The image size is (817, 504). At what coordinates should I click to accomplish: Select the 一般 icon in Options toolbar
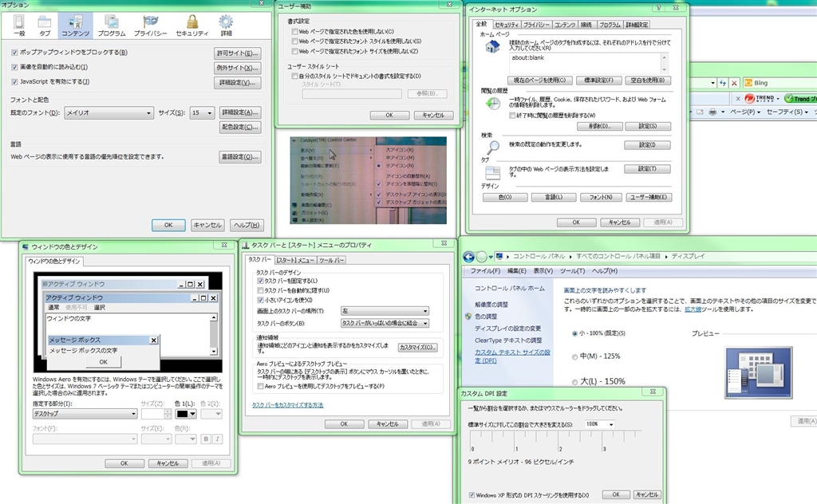[x=19, y=25]
